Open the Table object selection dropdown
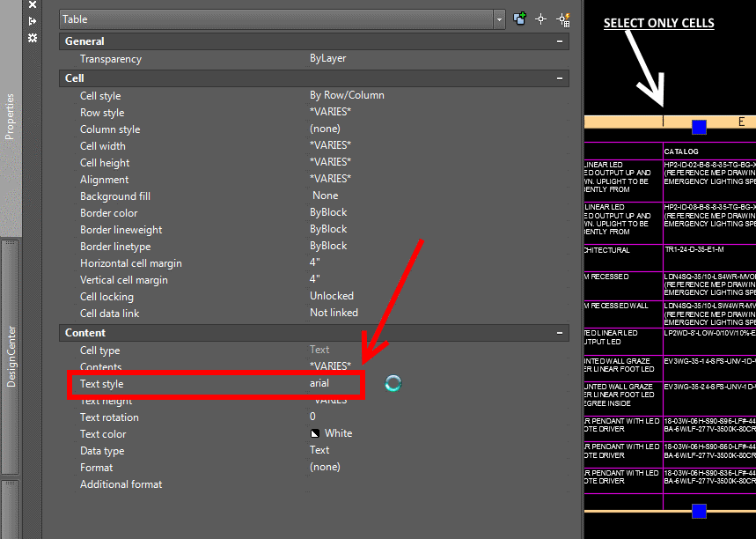756x539 pixels. click(499, 18)
